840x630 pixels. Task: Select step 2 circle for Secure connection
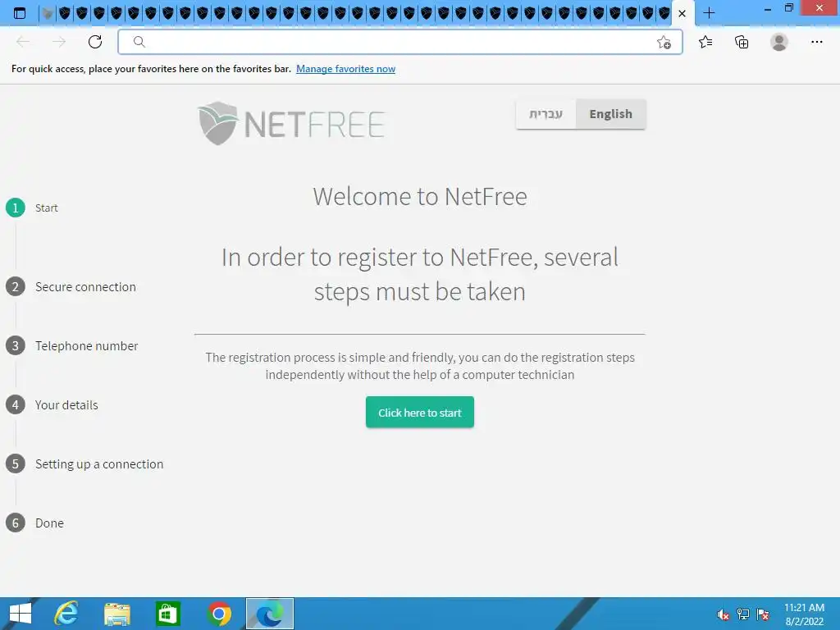point(16,286)
